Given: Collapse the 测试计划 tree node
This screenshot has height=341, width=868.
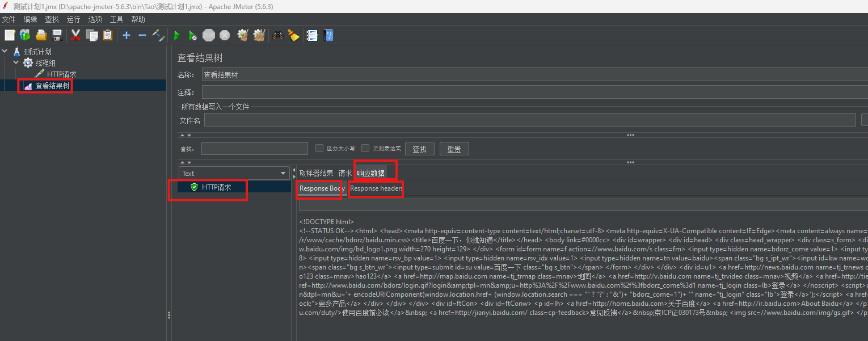Looking at the screenshot, I should (x=5, y=51).
